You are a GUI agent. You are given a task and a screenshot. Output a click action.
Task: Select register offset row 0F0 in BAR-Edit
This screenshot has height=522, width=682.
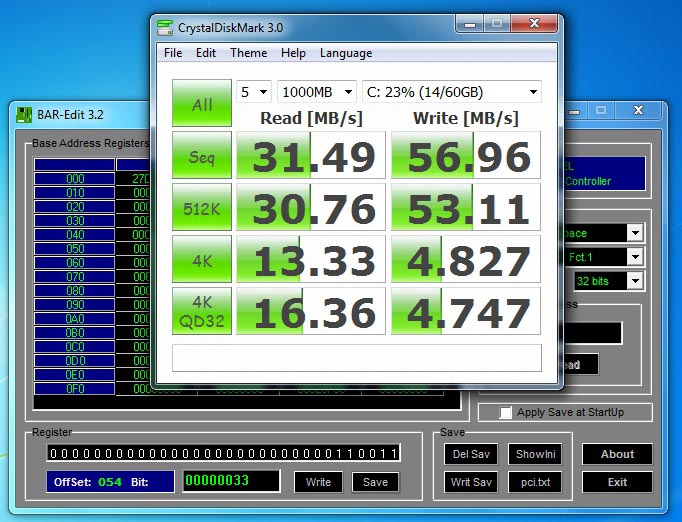click(x=74, y=388)
